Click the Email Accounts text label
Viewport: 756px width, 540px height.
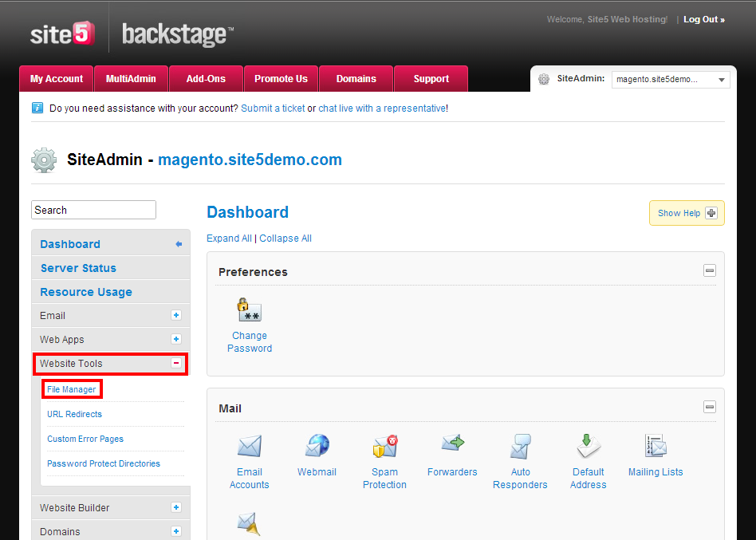pyautogui.click(x=250, y=479)
